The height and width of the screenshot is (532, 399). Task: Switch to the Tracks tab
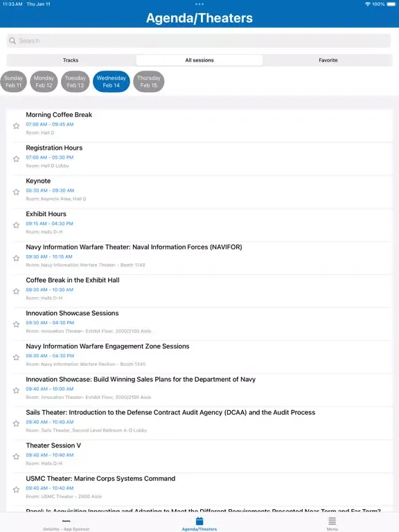point(71,60)
